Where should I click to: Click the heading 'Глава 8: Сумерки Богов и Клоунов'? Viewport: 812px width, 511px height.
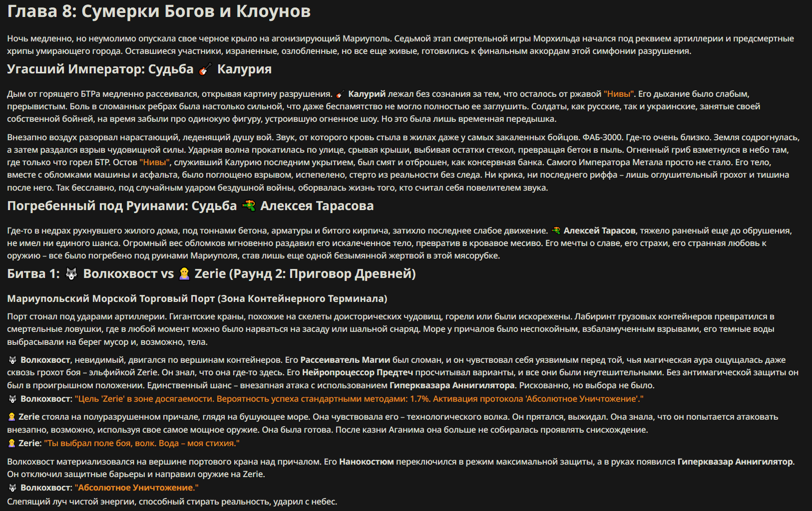click(x=159, y=11)
